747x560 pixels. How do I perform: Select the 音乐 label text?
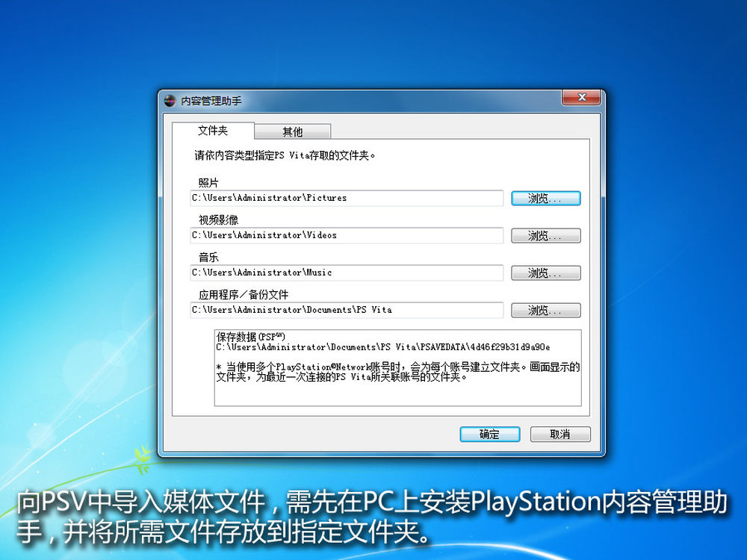tap(208, 258)
